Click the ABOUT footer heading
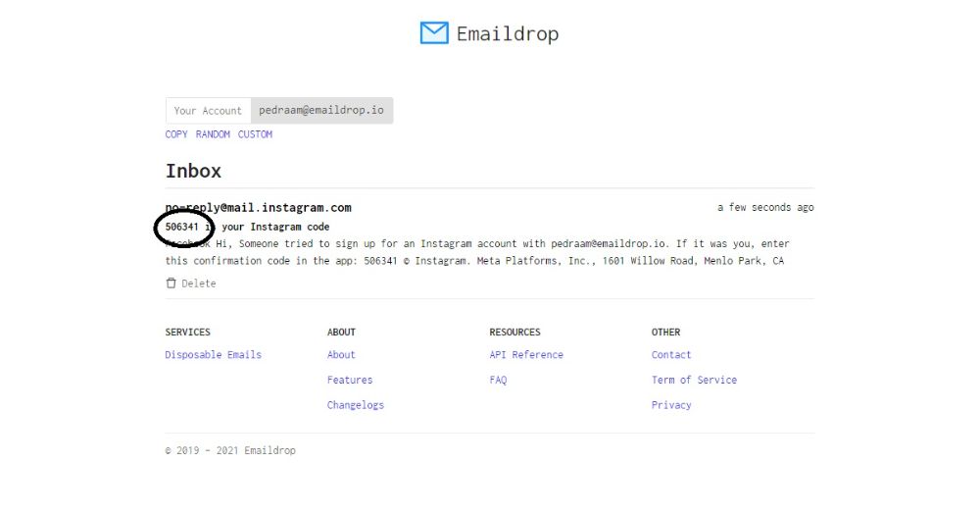Image resolution: width=980 pixels, height=514 pixels. coord(341,332)
